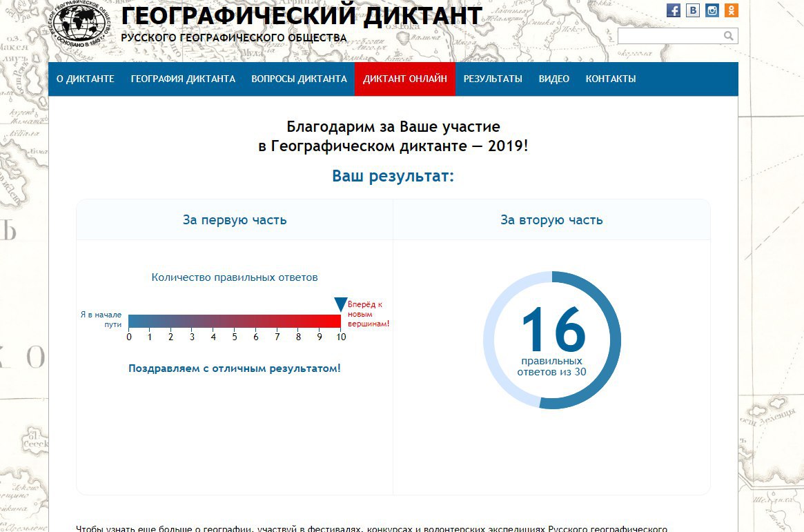
Task: Click the large number 16
Action: (553, 329)
